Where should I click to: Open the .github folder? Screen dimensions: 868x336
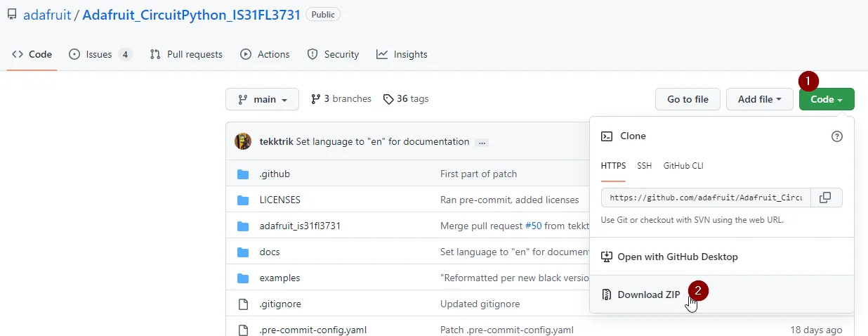[x=275, y=174]
